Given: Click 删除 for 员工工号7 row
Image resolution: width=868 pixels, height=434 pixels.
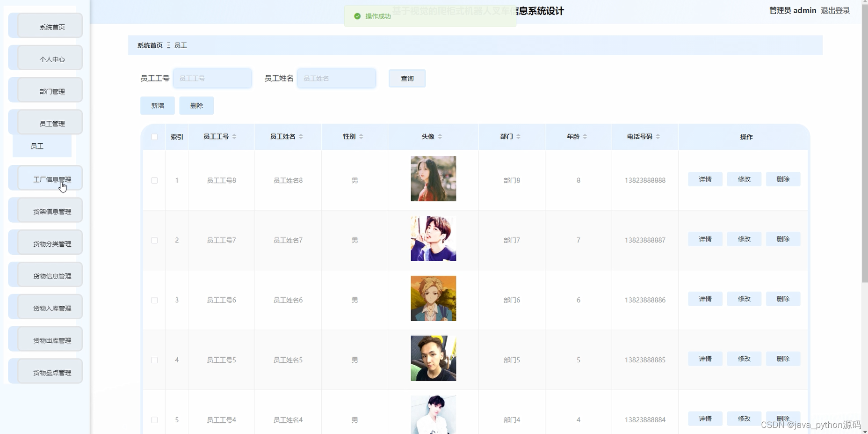Looking at the screenshot, I should tap(783, 239).
